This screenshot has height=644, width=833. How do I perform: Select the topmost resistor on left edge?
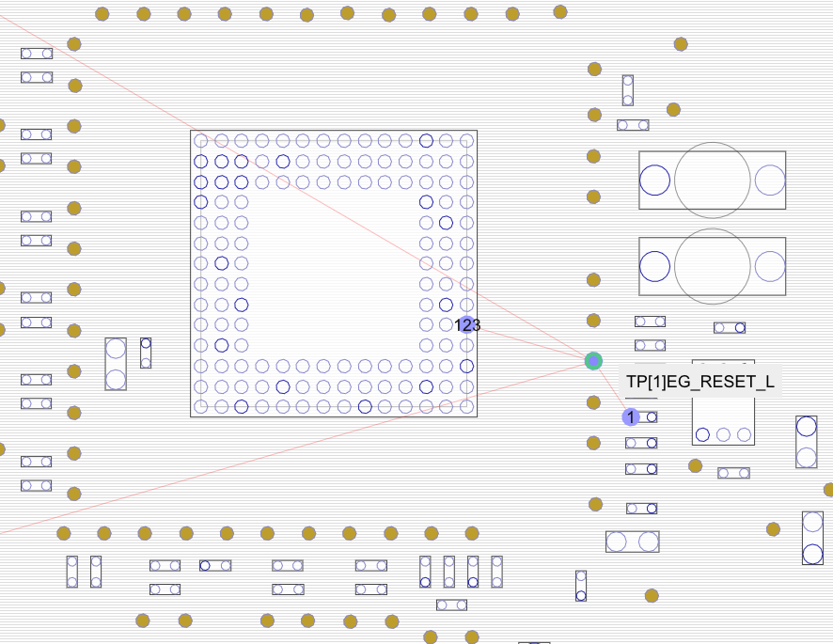click(37, 54)
